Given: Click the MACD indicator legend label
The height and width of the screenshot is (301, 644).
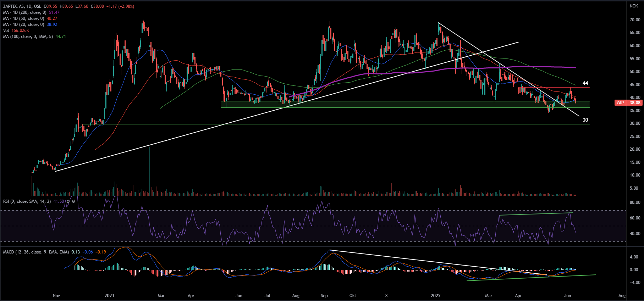Looking at the screenshot, I should click(35, 252).
